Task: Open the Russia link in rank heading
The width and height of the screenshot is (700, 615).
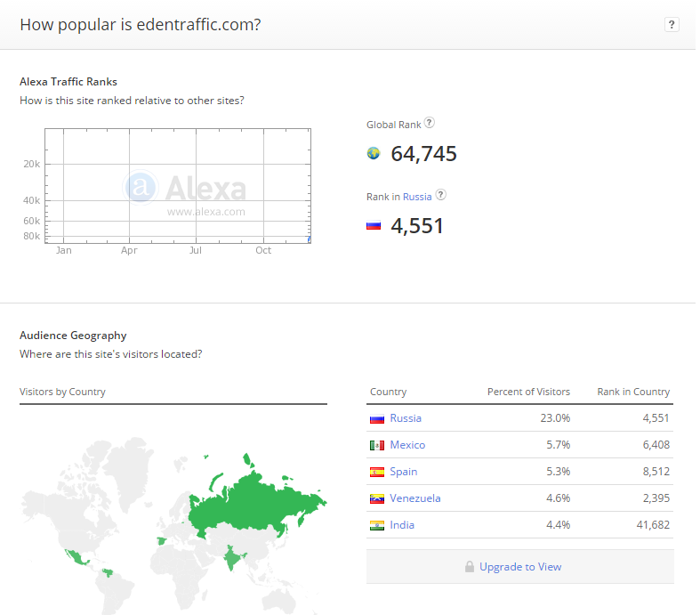Action: tap(417, 197)
